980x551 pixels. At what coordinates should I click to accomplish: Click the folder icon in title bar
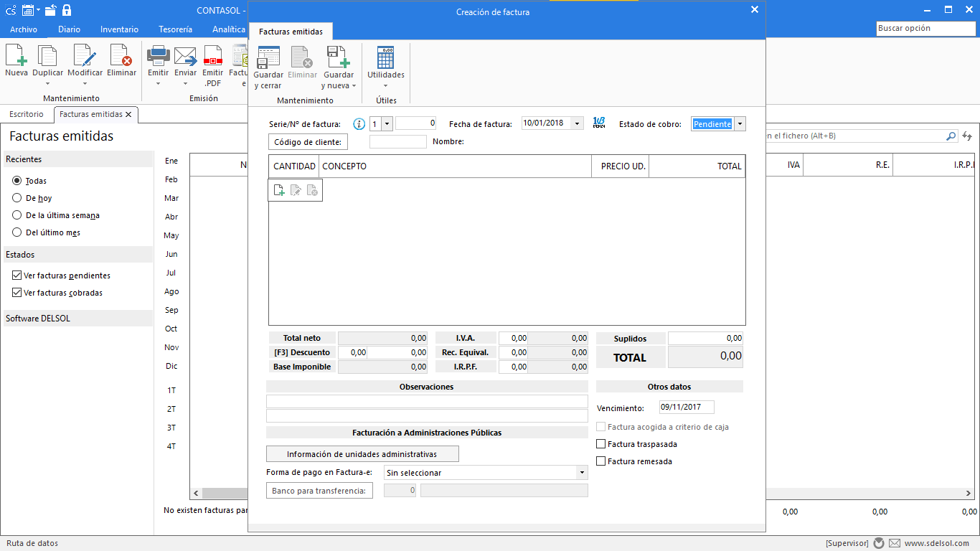click(50, 10)
